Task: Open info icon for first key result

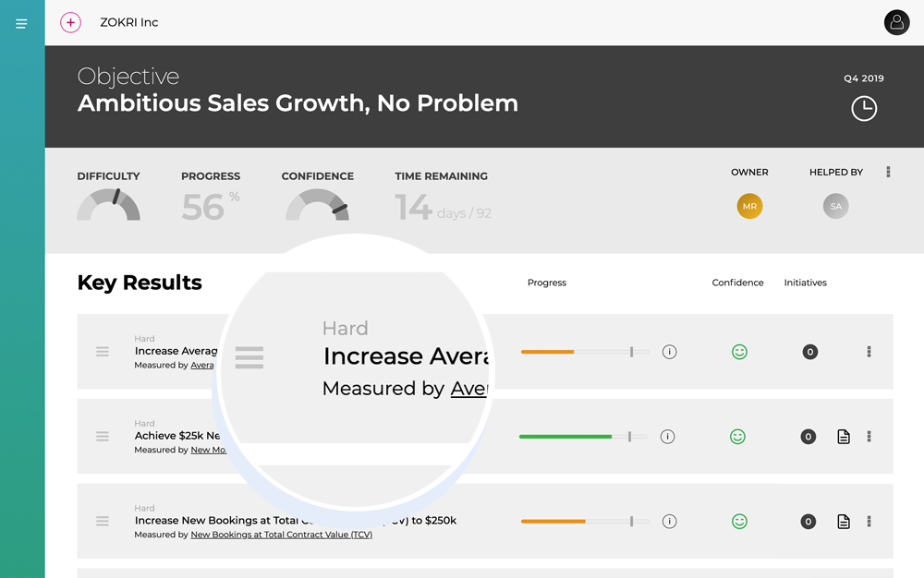Action: click(x=669, y=352)
